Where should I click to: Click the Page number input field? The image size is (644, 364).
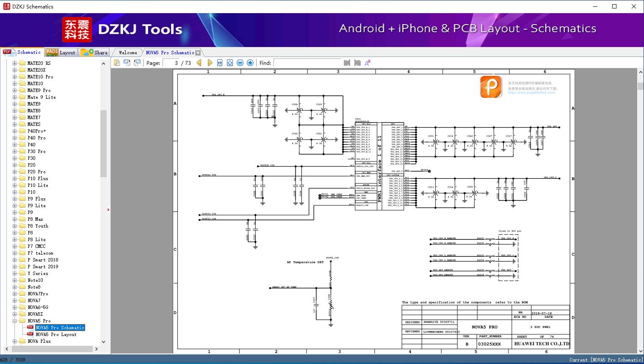171,63
